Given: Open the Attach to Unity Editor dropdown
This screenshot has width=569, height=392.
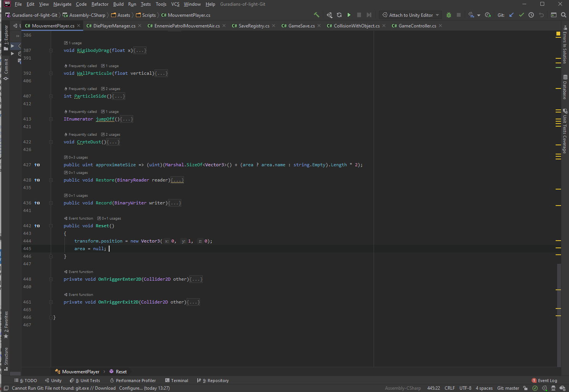Looking at the screenshot, I should point(411,15).
